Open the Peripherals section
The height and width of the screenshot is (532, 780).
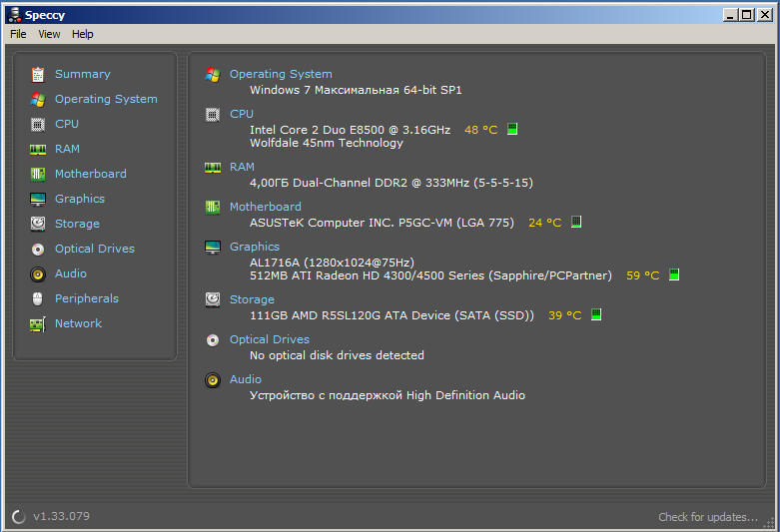[87, 298]
